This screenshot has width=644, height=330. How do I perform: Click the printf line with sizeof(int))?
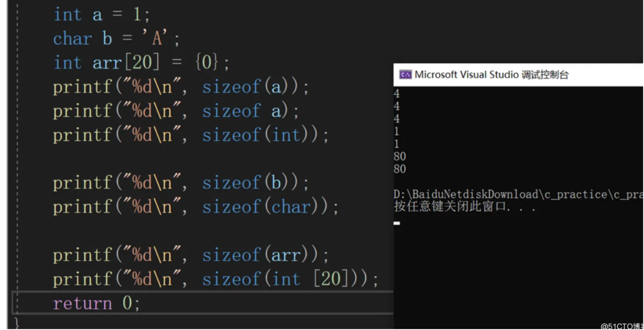point(191,136)
